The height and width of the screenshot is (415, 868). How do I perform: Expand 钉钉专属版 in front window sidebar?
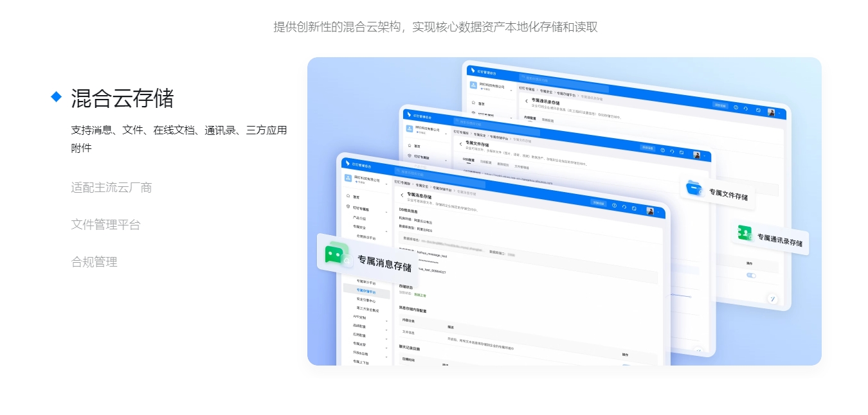tap(386, 211)
